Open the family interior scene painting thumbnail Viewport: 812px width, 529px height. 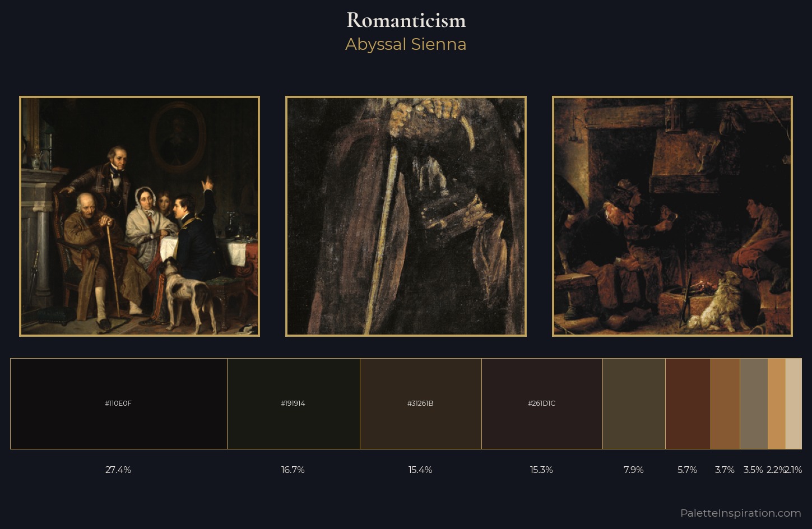[140, 216]
